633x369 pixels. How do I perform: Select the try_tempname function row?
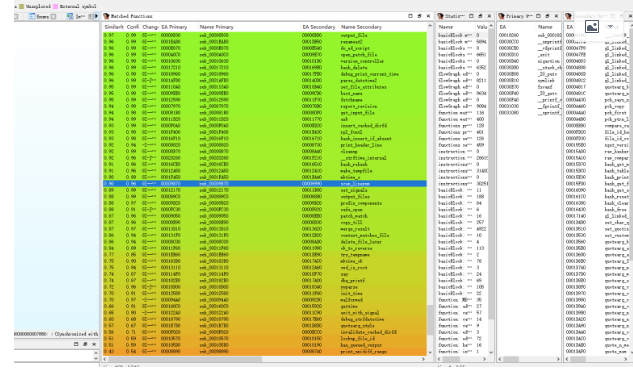[264, 255]
